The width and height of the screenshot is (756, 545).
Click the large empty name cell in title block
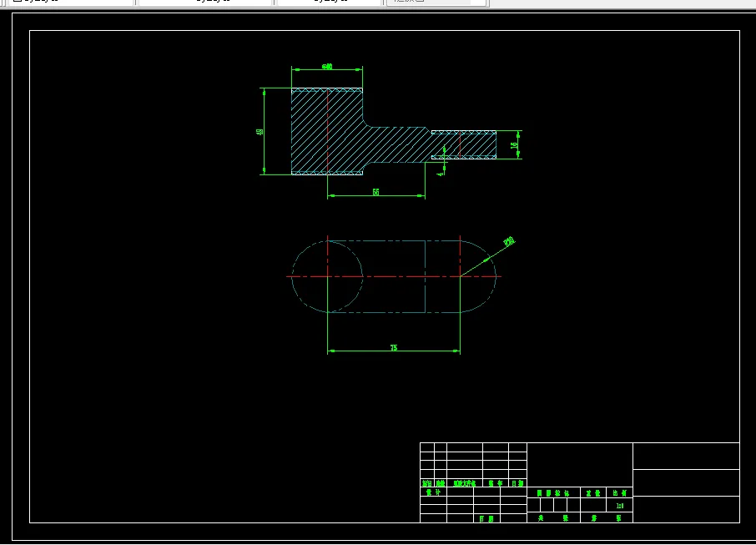point(580,464)
